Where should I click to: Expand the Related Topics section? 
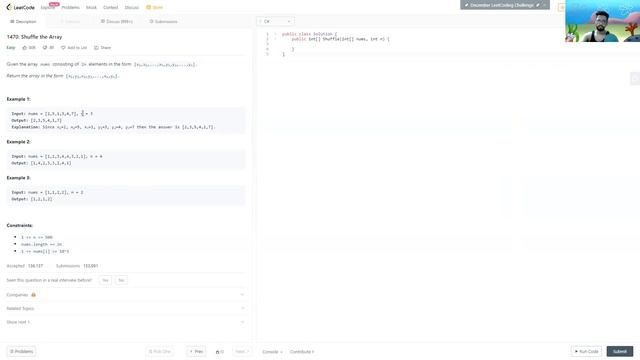(125, 308)
